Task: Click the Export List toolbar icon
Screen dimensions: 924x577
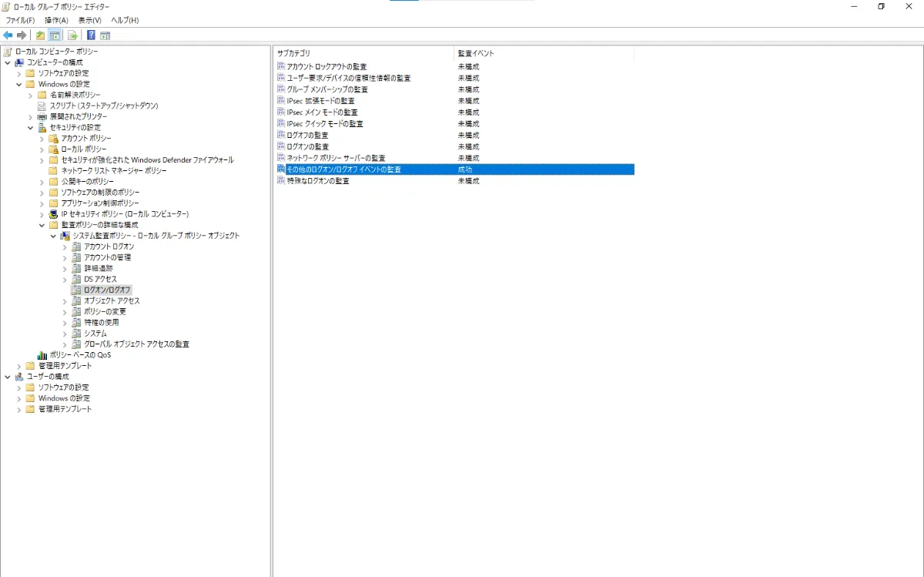Action: click(x=72, y=35)
